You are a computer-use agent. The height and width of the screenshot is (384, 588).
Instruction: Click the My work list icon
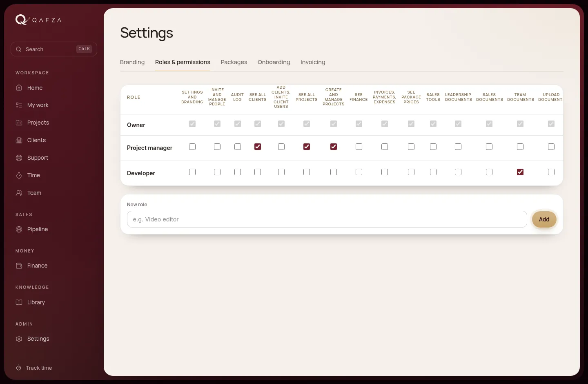coord(19,105)
